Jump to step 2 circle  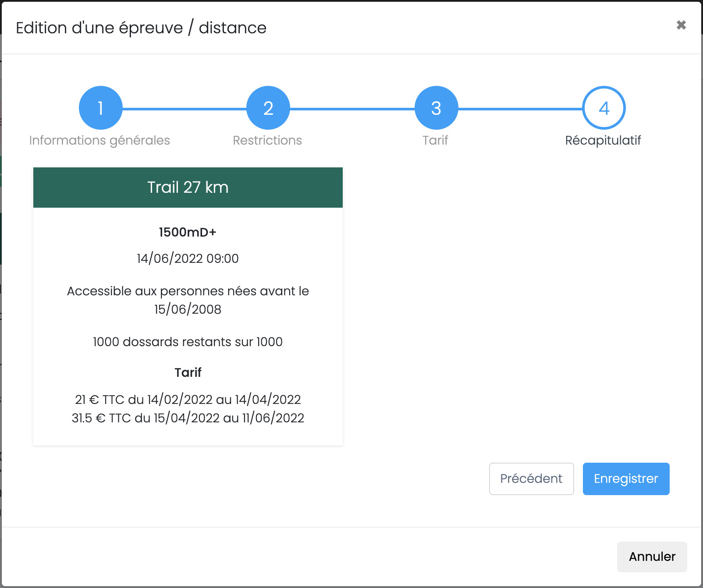[x=268, y=108]
